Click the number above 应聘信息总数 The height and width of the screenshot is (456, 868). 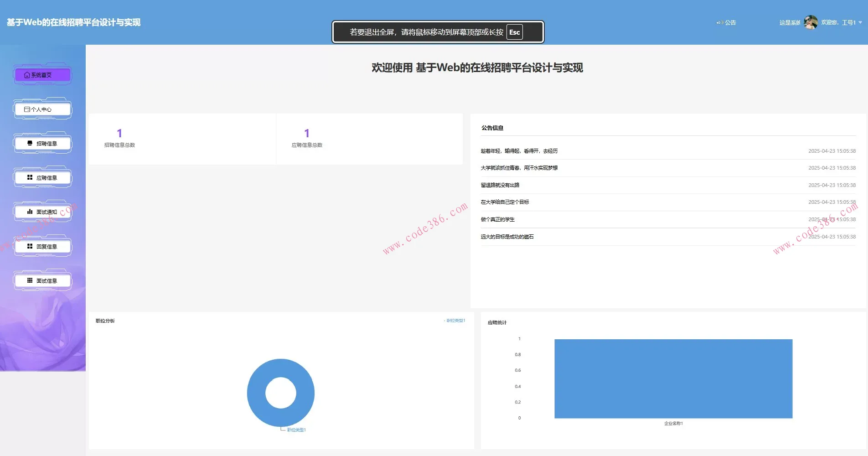307,133
